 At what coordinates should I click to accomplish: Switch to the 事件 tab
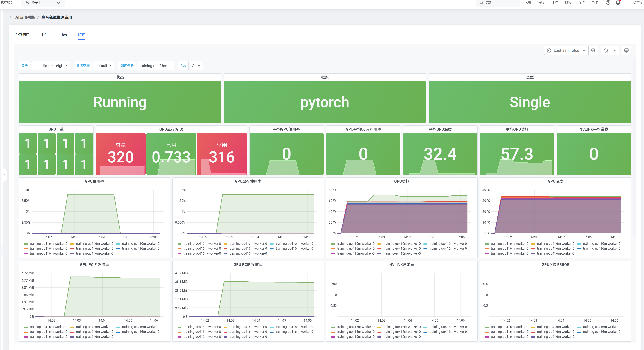[44, 35]
